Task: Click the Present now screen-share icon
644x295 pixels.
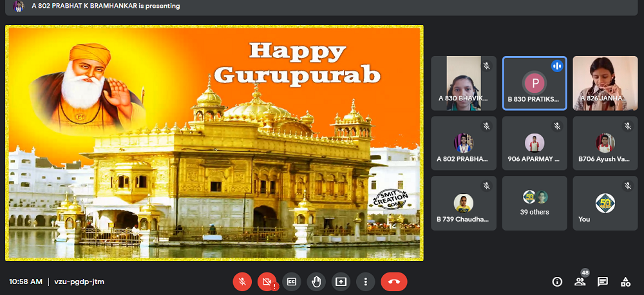Action: [341, 281]
